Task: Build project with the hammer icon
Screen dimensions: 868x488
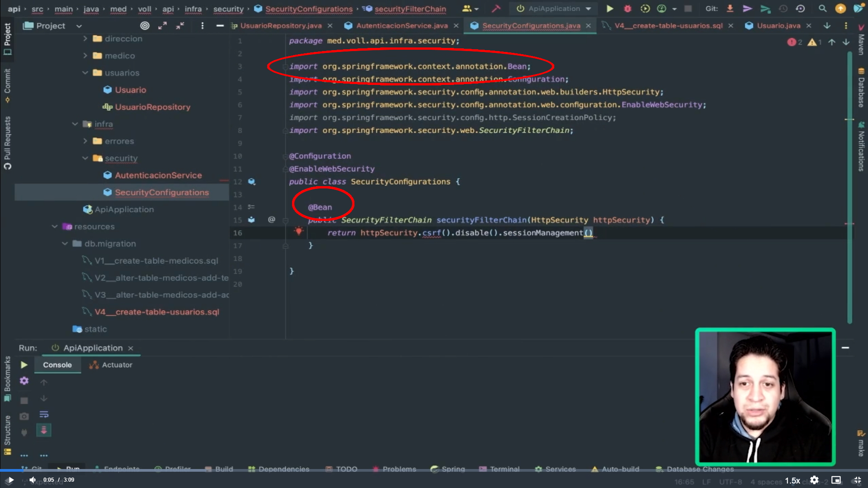Action: coord(496,9)
